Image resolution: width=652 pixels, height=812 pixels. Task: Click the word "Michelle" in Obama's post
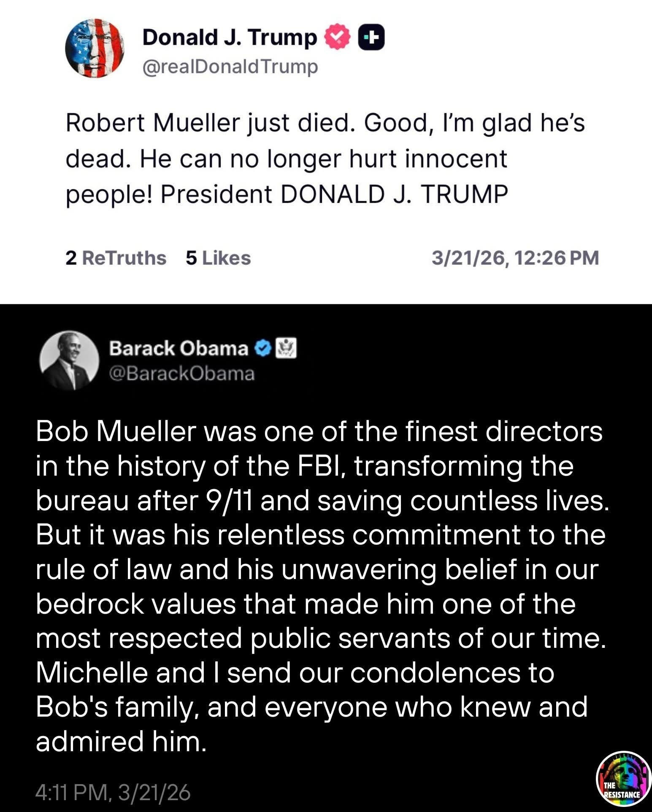click(x=92, y=672)
